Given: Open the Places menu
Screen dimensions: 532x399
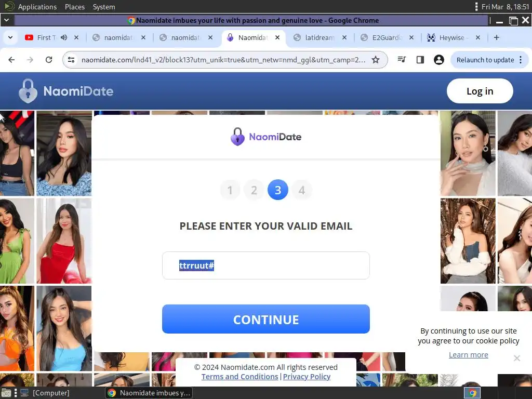Looking at the screenshot, I should tap(75, 7).
